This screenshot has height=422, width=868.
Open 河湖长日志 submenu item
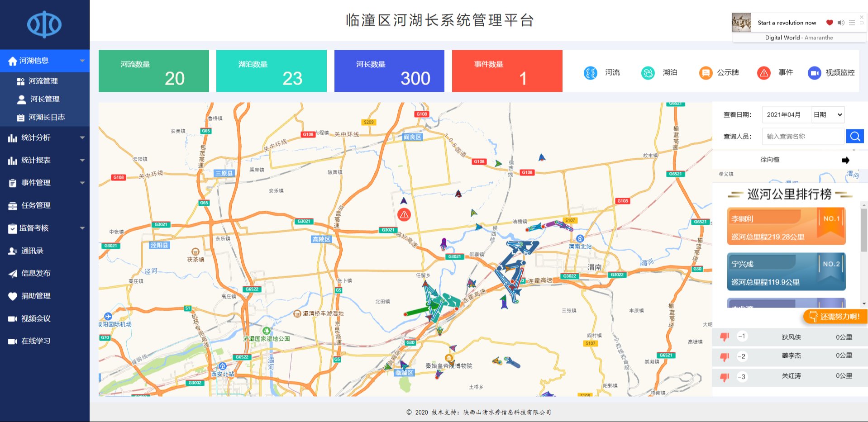pos(46,117)
